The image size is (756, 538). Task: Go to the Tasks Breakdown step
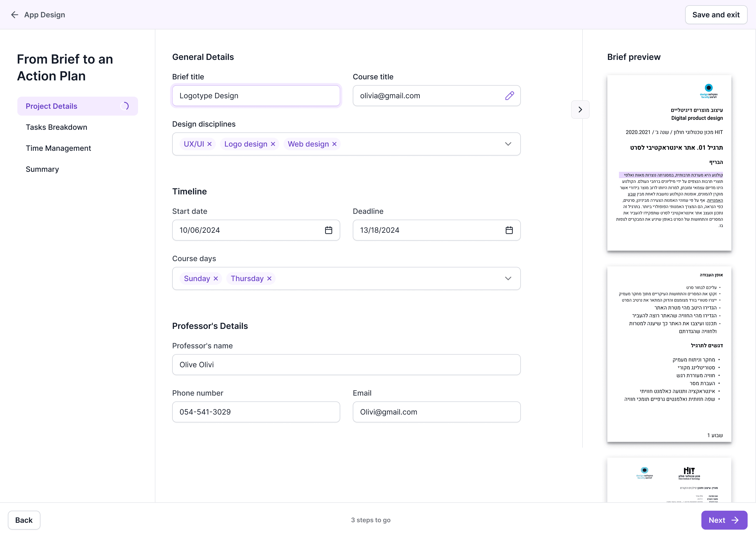pyautogui.click(x=57, y=127)
